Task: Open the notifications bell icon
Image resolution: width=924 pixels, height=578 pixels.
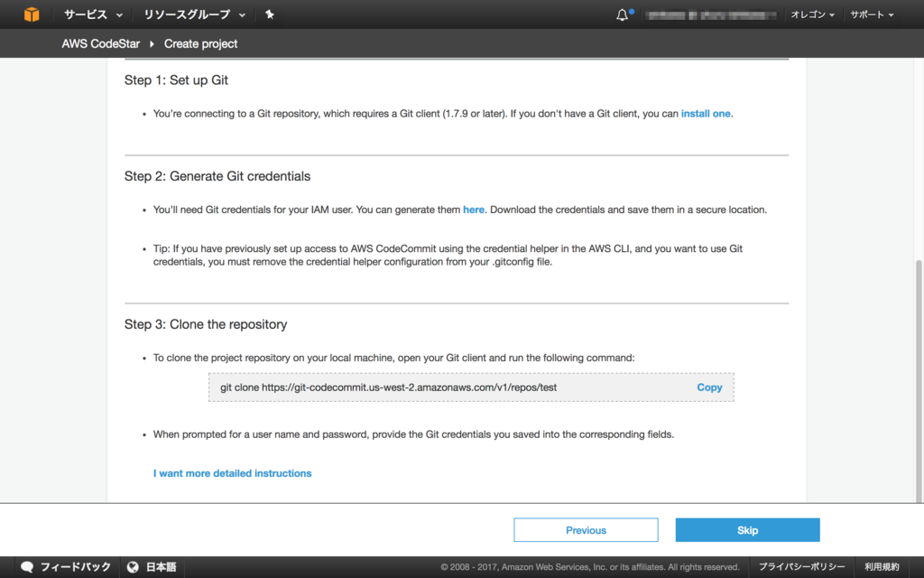Action: (x=623, y=14)
